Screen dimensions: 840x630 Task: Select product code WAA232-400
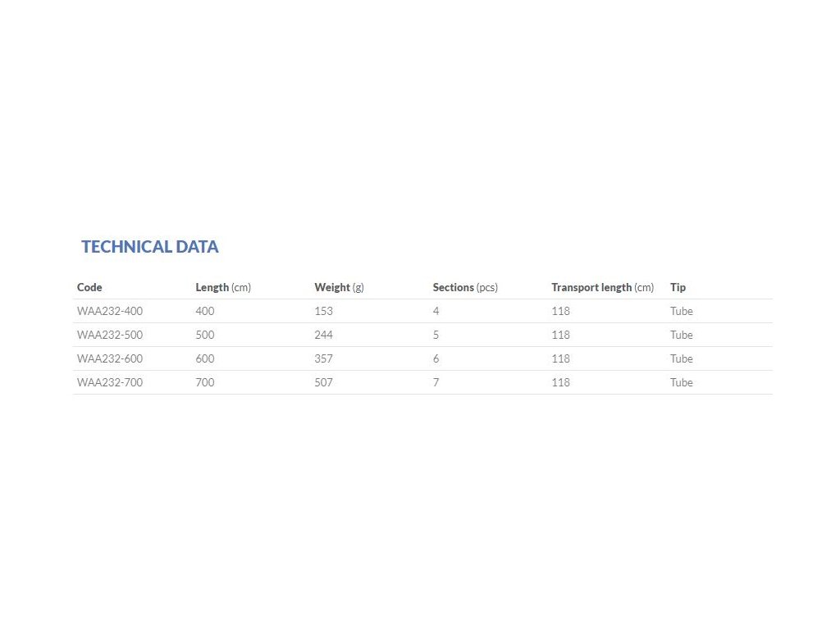(110, 311)
